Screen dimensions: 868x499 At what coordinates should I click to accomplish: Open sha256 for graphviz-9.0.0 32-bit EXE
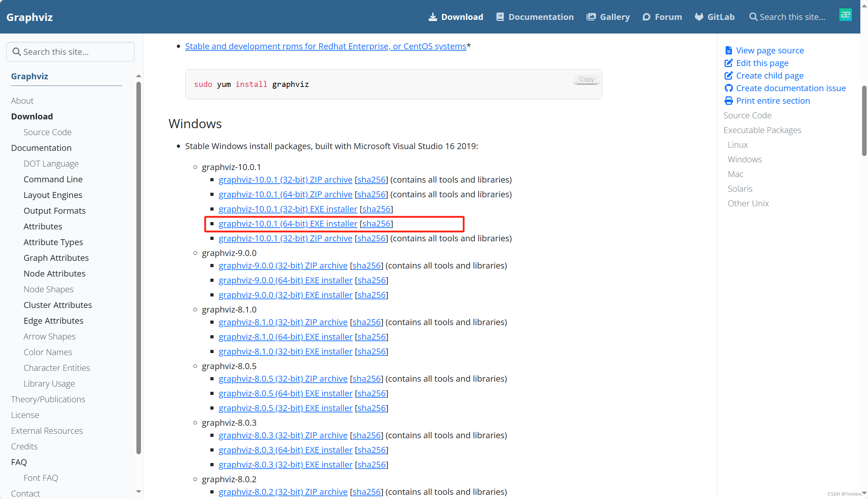(372, 295)
